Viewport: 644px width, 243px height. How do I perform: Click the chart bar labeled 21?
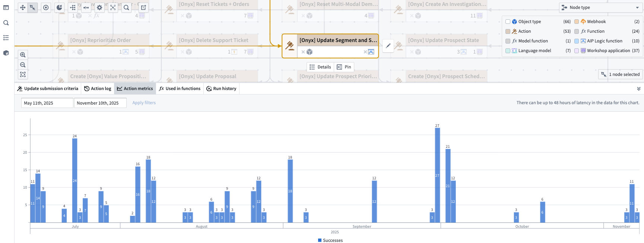(x=448, y=186)
